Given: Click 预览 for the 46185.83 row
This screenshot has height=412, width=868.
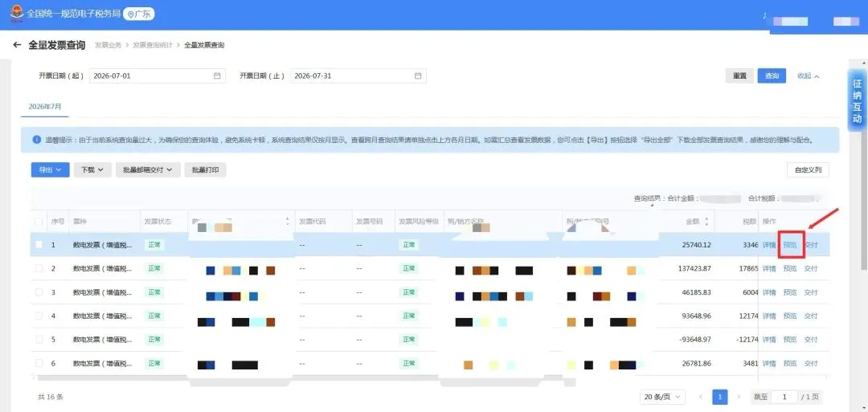Looking at the screenshot, I should [790, 292].
